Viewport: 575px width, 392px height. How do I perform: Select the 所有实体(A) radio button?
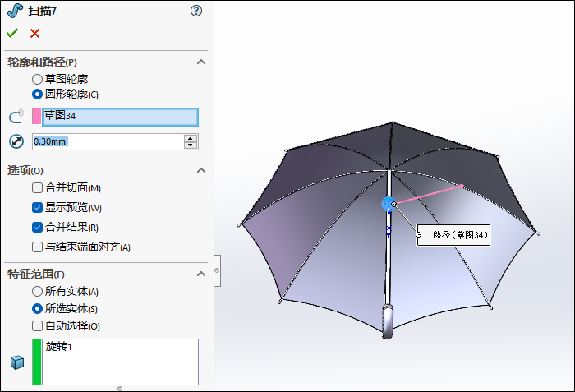(37, 292)
